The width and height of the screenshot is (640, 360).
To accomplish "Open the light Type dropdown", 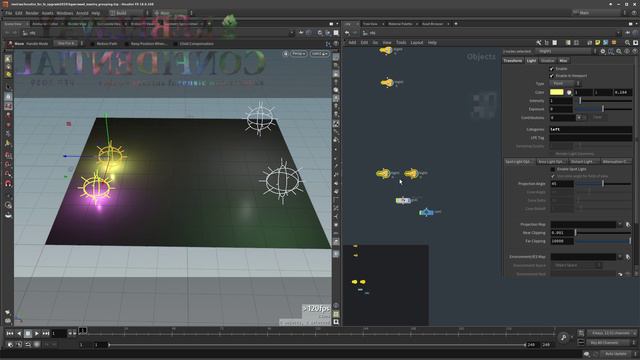I will [x=566, y=83].
